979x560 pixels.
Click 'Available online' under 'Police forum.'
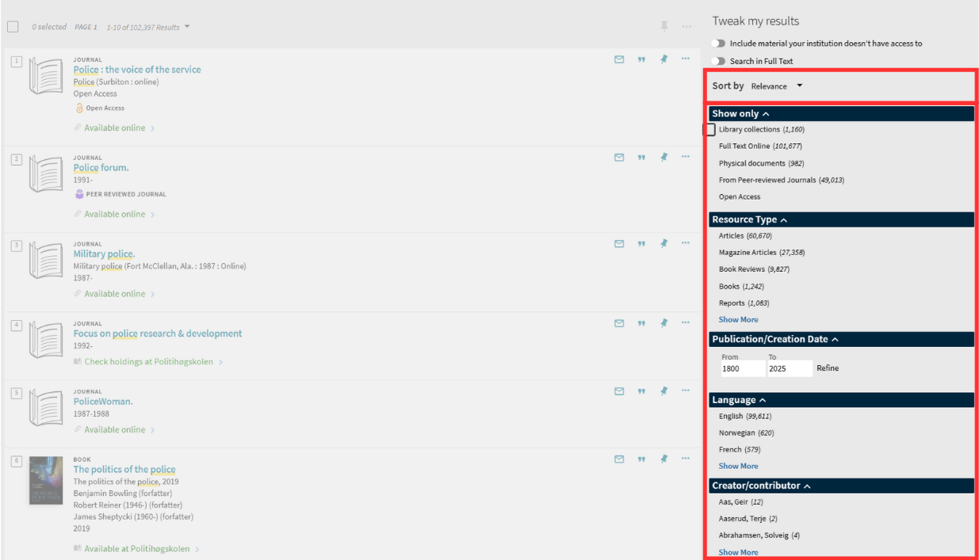point(115,214)
